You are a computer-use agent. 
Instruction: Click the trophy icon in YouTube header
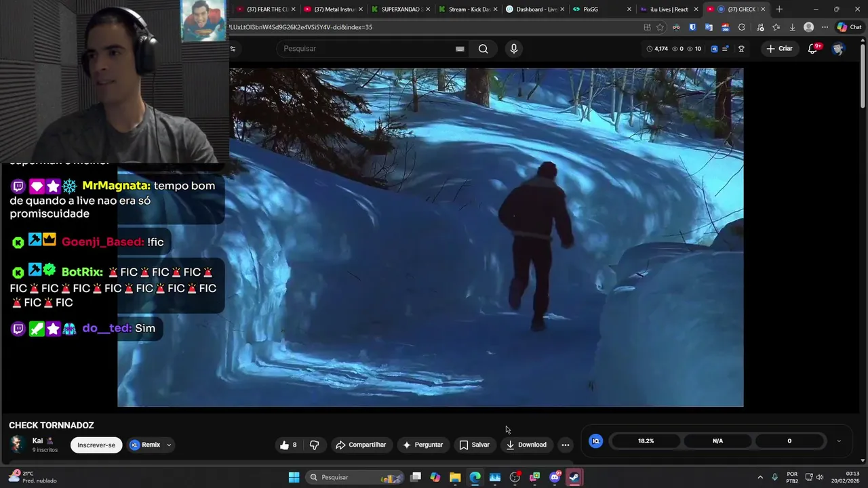point(741,49)
